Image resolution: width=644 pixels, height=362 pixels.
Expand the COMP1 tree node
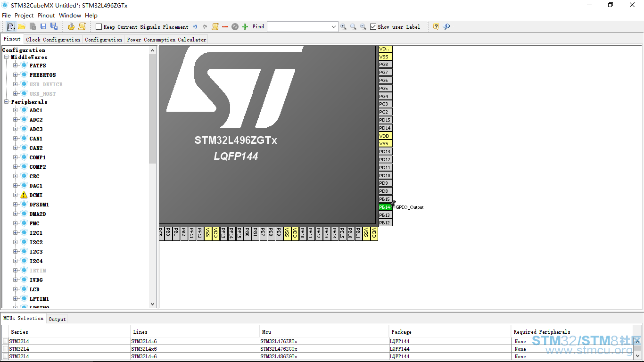[16, 157]
